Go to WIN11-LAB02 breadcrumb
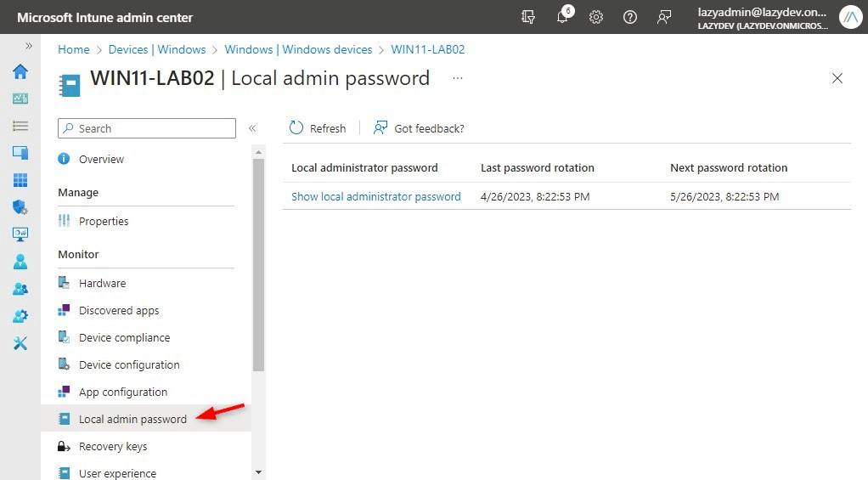This screenshot has width=868, height=480. click(428, 49)
